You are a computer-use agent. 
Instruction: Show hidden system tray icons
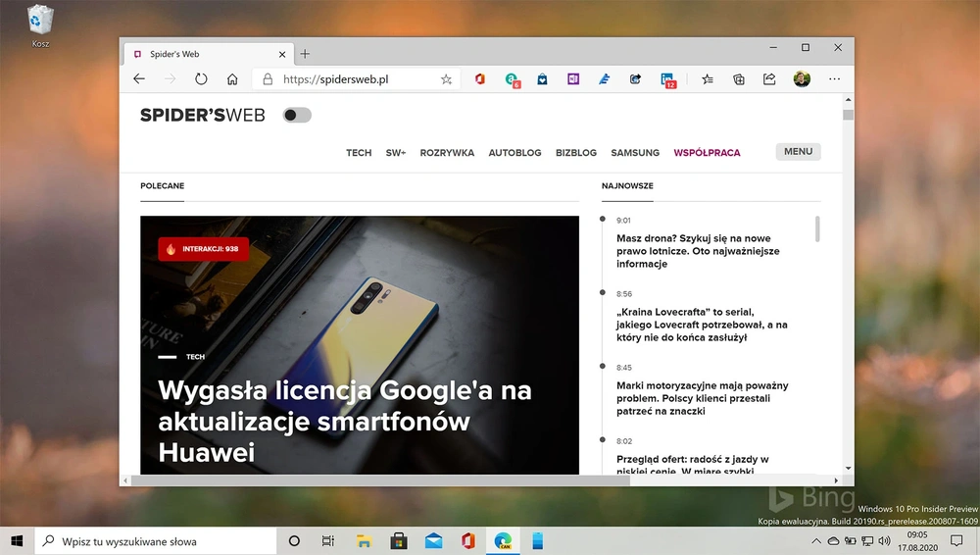(816, 541)
